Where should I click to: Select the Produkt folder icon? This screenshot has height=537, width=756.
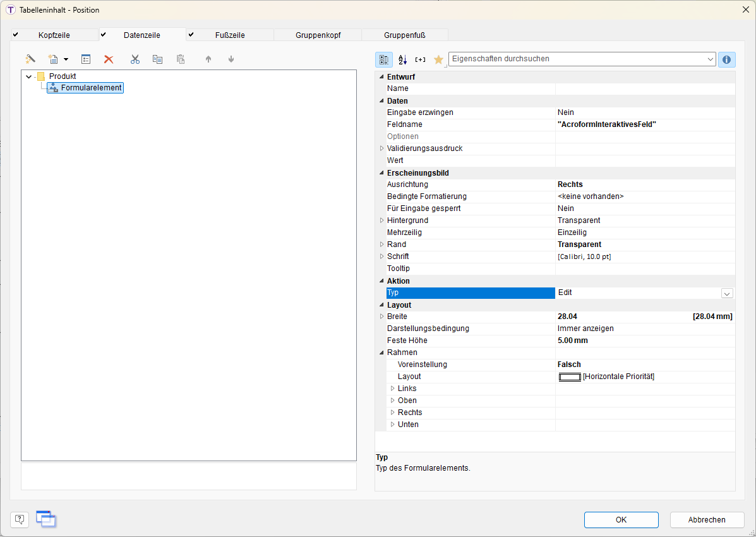(x=41, y=76)
